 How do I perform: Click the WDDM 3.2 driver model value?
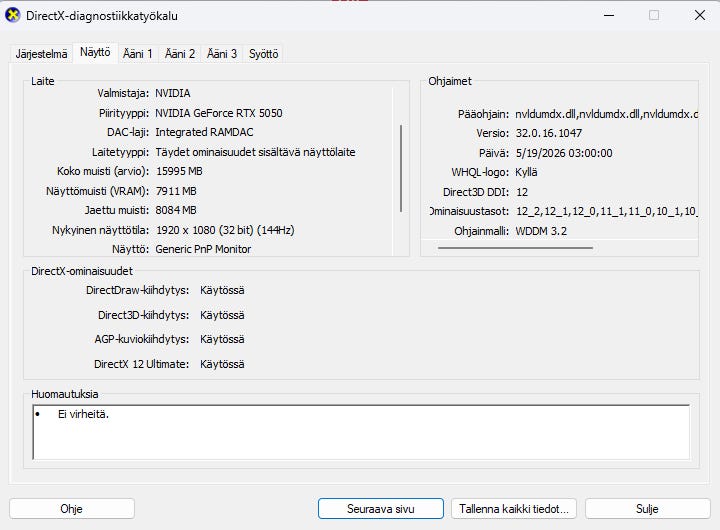point(541,231)
